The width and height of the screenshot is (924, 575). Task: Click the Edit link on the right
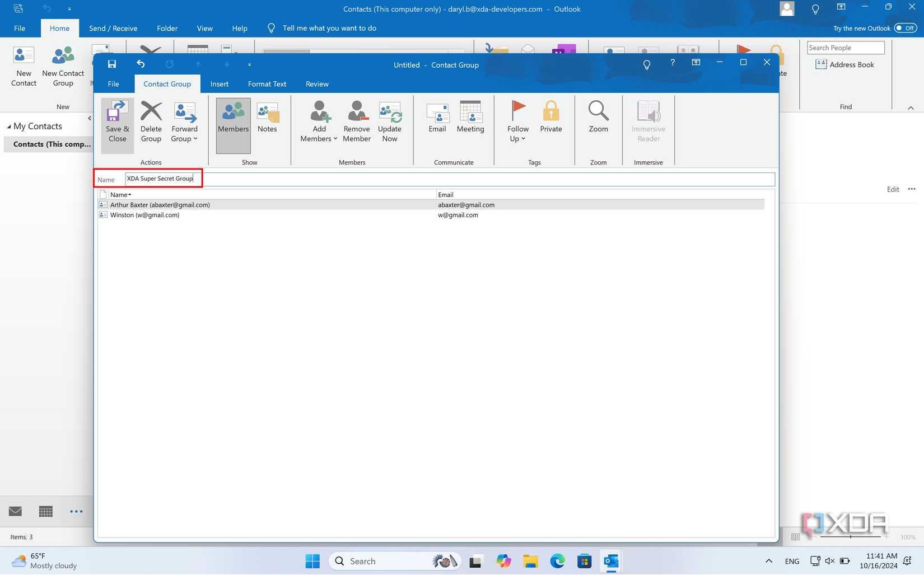(x=892, y=189)
